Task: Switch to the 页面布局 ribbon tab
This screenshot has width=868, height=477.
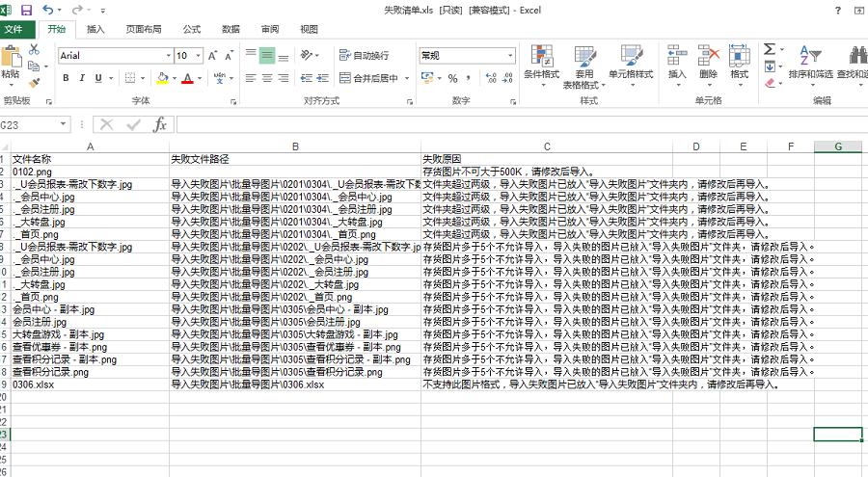Action: click(x=144, y=29)
